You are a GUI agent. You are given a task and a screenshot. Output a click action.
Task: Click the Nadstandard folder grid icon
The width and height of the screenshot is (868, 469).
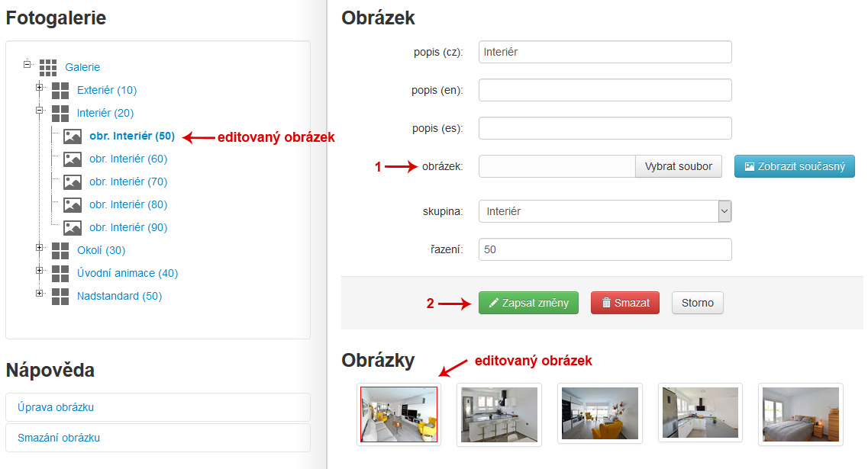[x=60, y=297]
